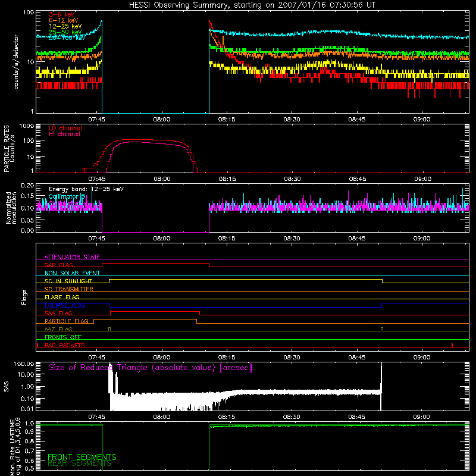Click the 'Energy band: 12-25 keV' caption
Screen dimensions: 476x476
click(86, 189)
